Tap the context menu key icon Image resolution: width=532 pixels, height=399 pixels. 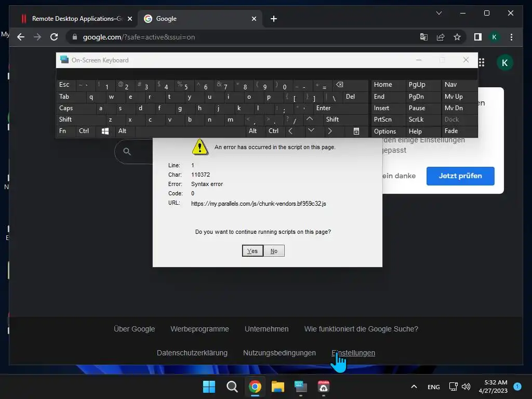click(356, 131)
